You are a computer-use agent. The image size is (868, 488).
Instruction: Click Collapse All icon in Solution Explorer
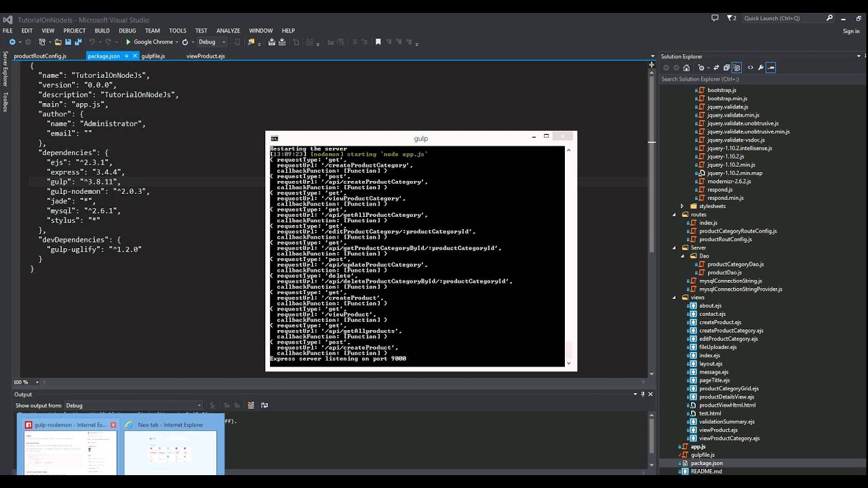pyautogui.click(x=726, y=68)
